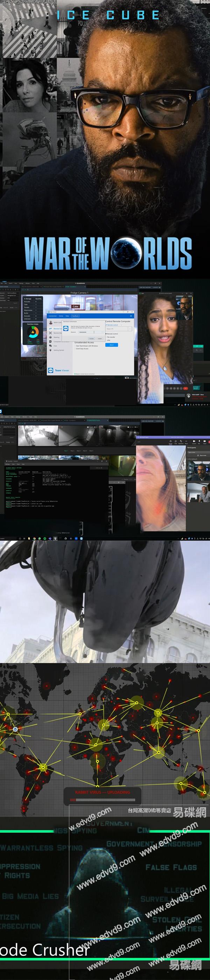Select the VPN radio option
210x980 pixels.
106,340
